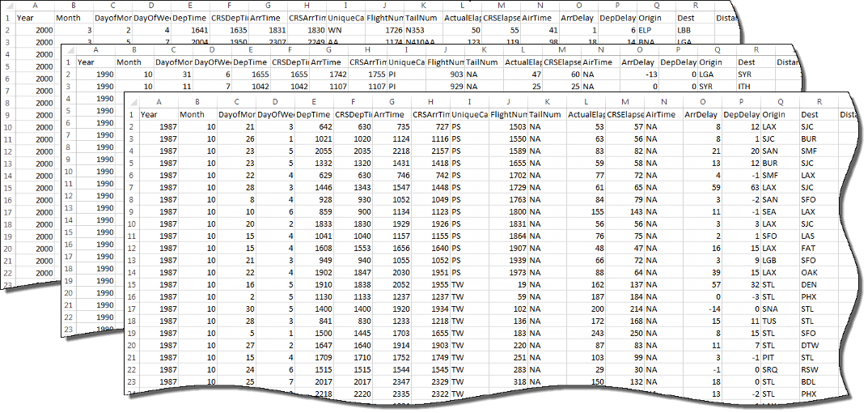Viewport: 868px width, 413px height.
Task: Click the LBB destination cell in 2000 spreadsheet
Action: point(695,29)
